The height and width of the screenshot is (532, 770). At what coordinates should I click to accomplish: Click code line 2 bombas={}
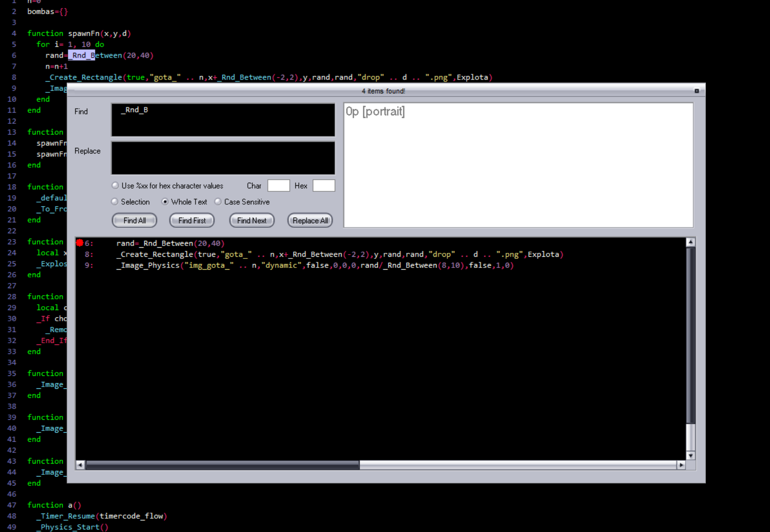click(48, 12)
